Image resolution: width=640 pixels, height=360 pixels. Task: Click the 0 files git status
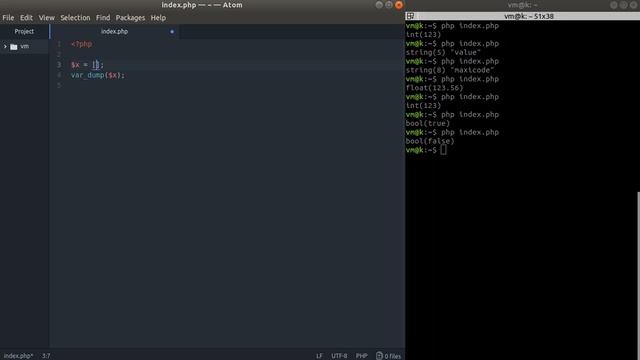click(393, 356)
